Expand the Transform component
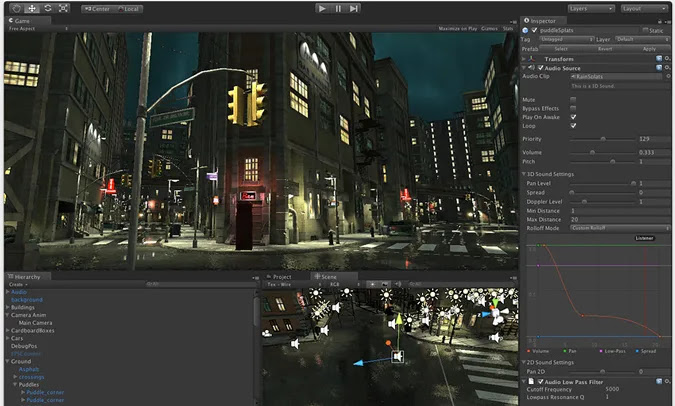 (x=524, y=59)
